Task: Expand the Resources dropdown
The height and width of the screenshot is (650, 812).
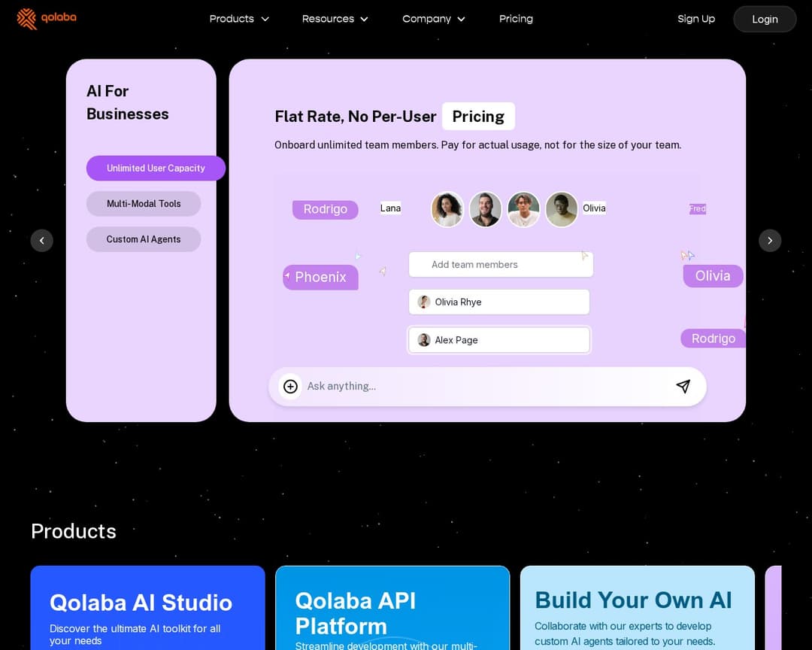Action: [335, 19]
